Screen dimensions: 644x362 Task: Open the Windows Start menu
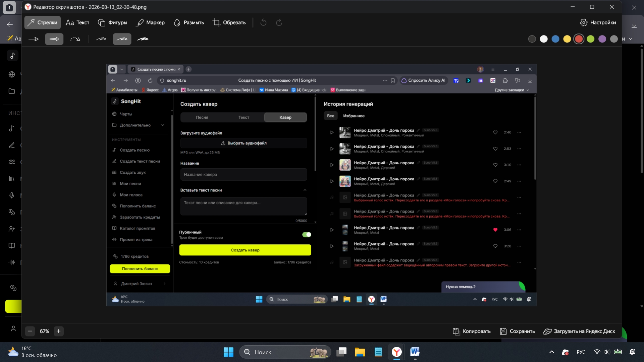point(228,352)
